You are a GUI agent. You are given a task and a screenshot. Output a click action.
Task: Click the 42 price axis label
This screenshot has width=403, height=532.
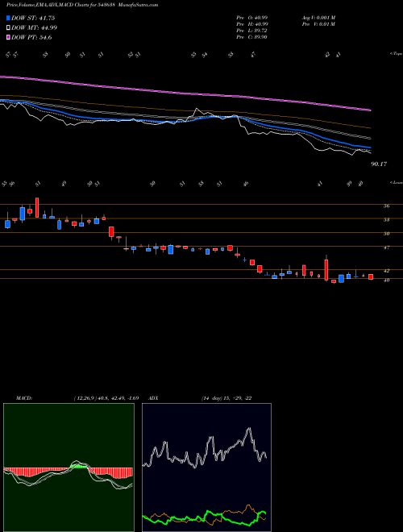coord(387,271)
